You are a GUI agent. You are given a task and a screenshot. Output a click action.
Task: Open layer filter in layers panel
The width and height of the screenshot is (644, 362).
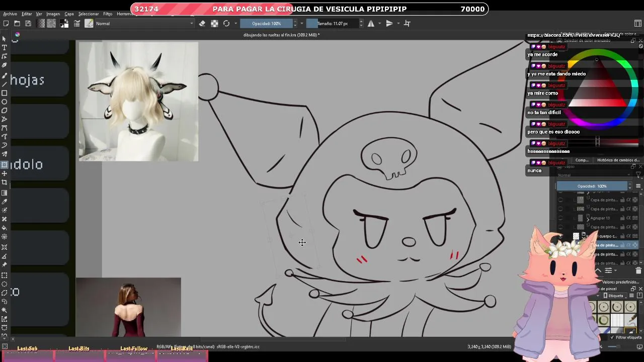click(638, 175)
